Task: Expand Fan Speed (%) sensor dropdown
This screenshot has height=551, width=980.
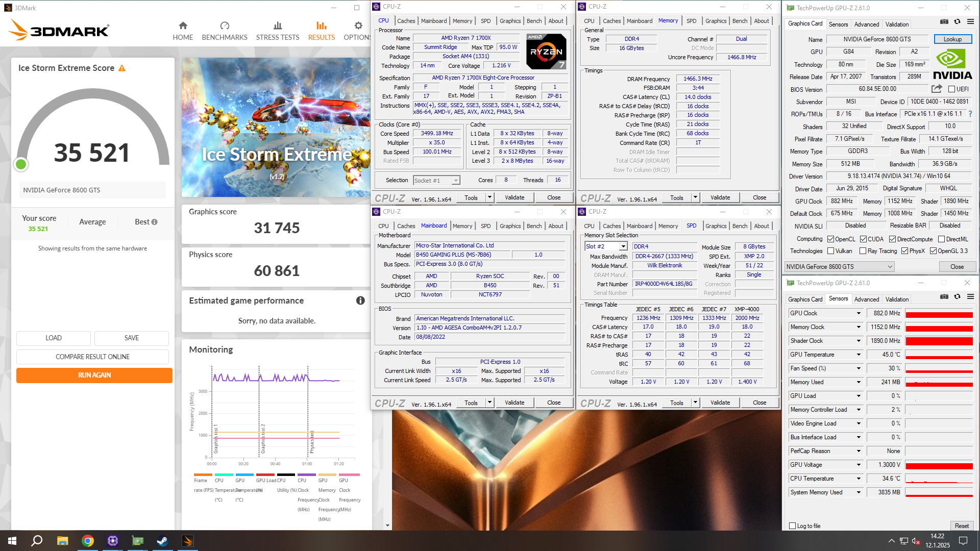Action: [x=859, y=368]
